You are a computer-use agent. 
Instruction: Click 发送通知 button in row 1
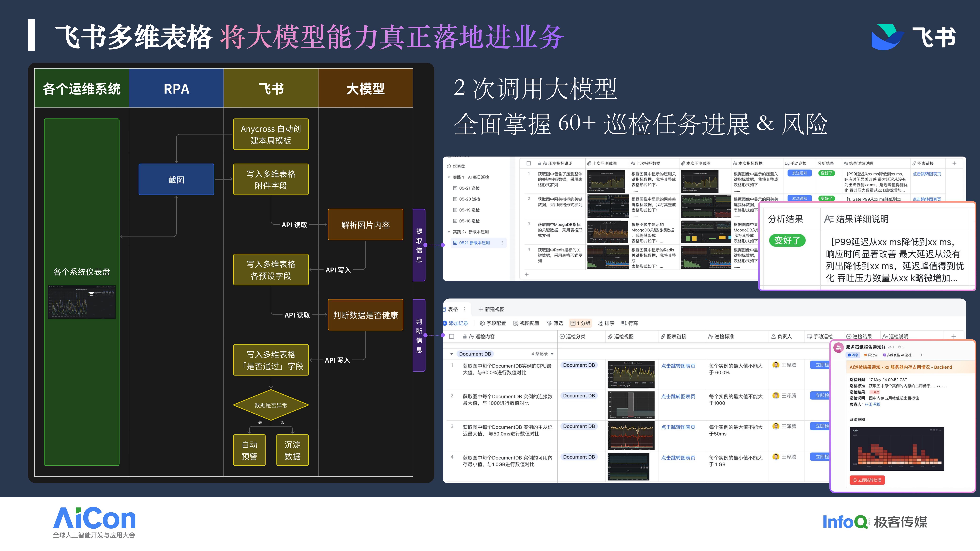click(800, 173)
